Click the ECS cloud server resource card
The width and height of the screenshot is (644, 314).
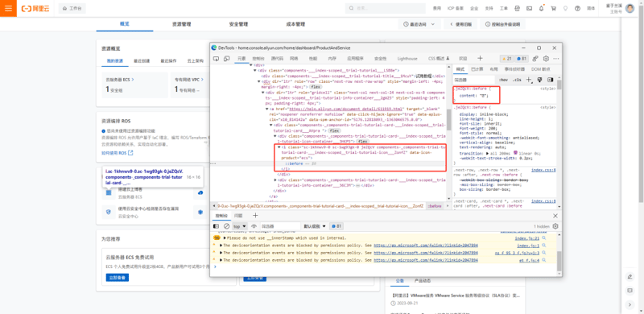click(x=134, y=85)
